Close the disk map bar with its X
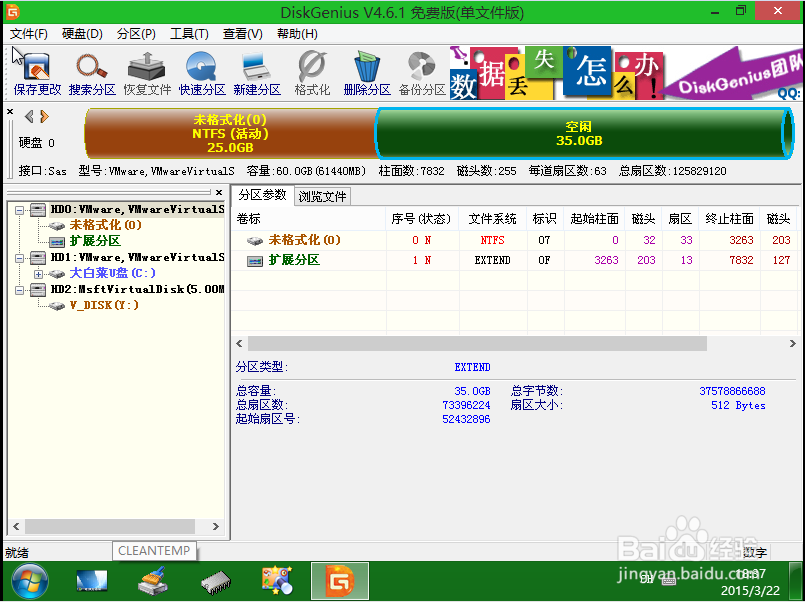This screenshot has height=602, width=805. point(10,111)
